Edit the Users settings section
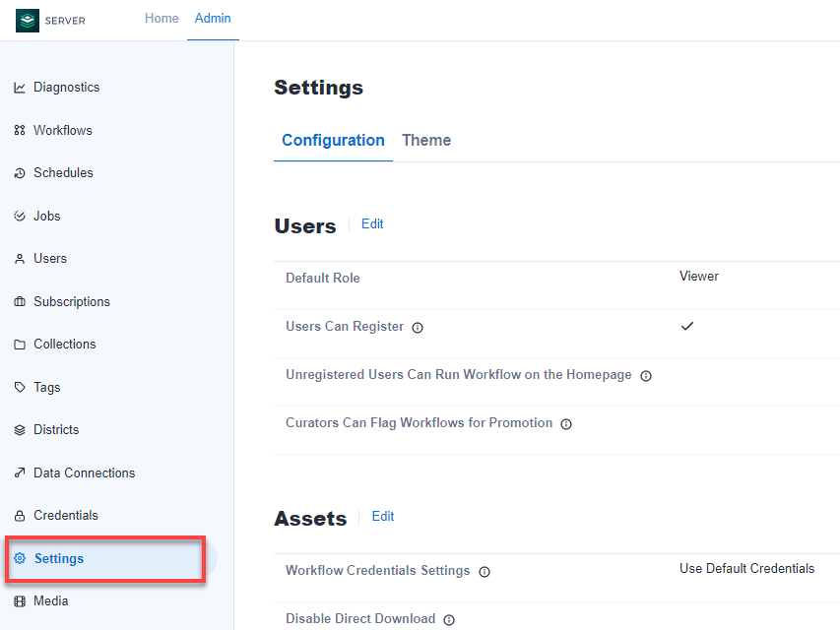 [372, 223]
